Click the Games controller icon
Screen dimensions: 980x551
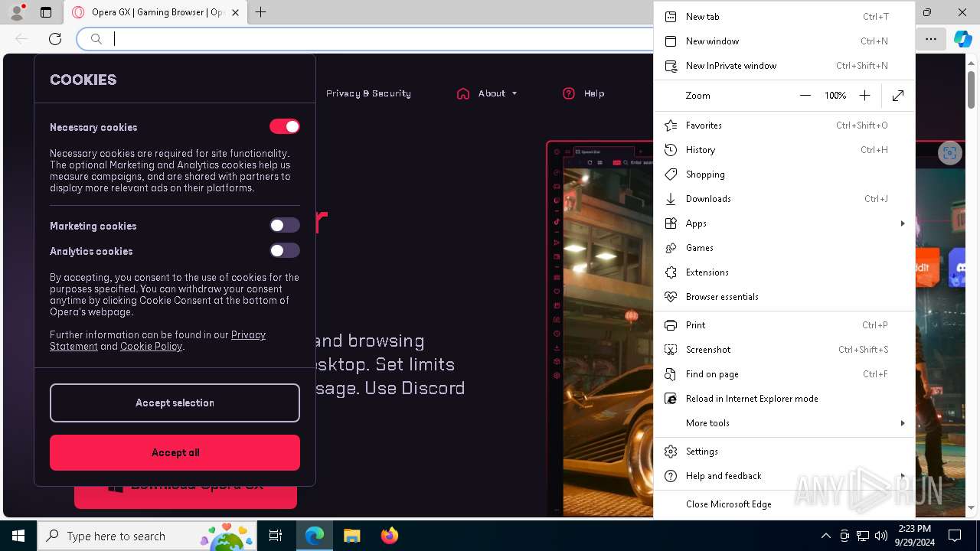671,248
